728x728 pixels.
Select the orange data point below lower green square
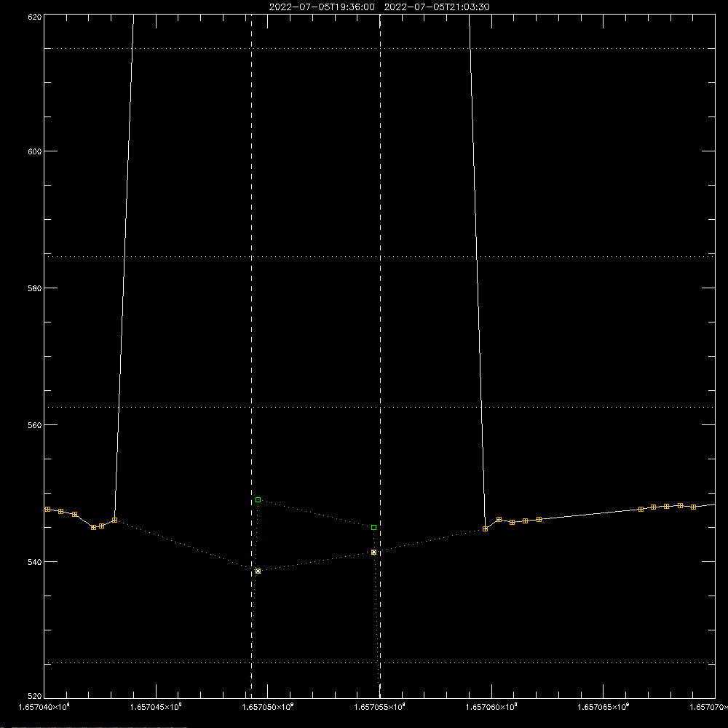(x=373, y=552)
